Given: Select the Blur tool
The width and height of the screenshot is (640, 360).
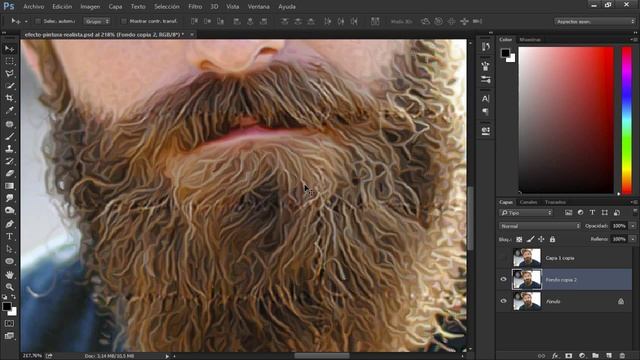Looking at the screenshot, I should click(9, 198).
